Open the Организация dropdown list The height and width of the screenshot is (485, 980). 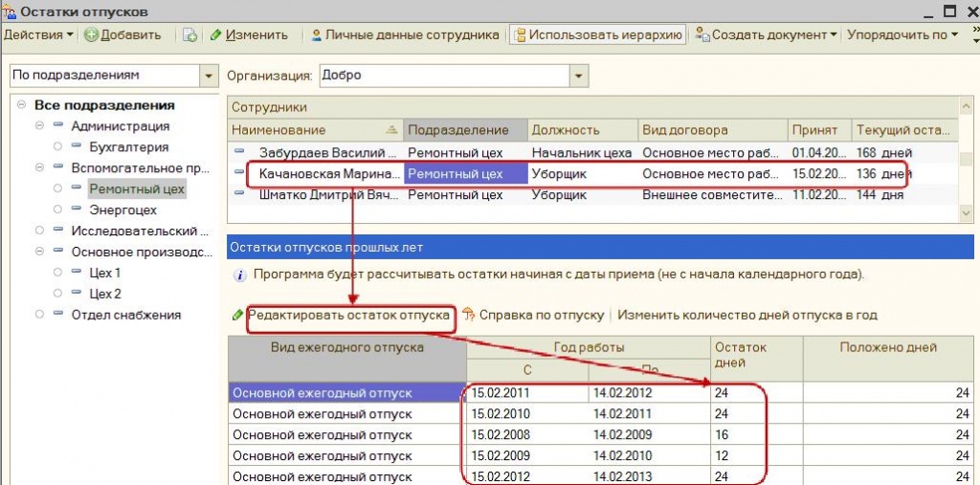click(579, 75)
